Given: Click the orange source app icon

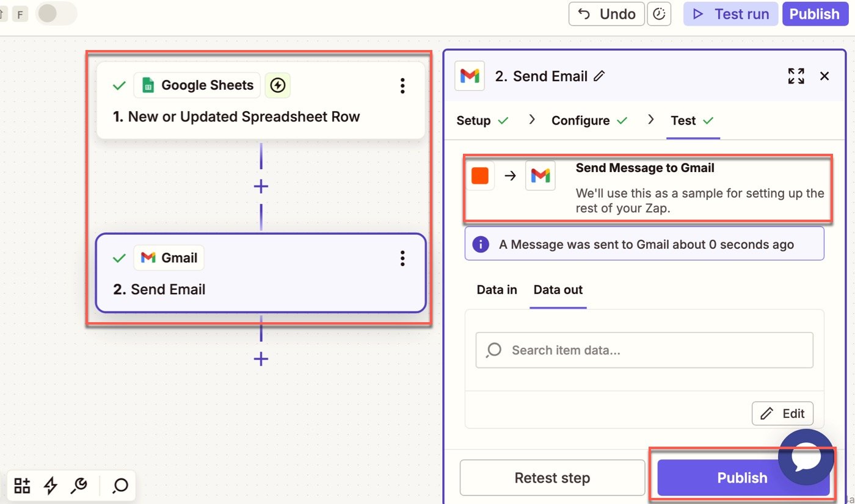Looking at the screenshot, I should pyautogui.click(x=480, y=176).
